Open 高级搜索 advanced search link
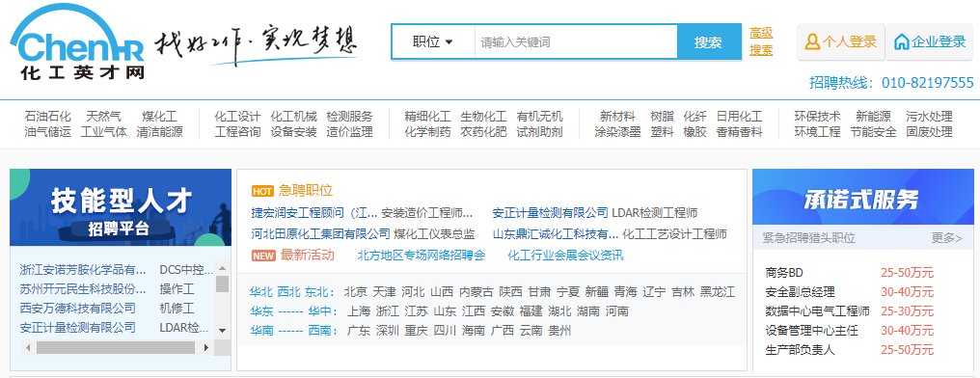980x378 pixels. coord(761,41)
